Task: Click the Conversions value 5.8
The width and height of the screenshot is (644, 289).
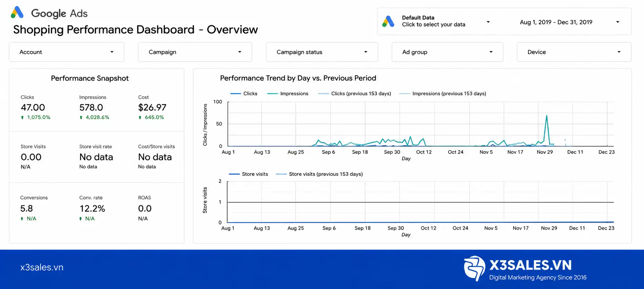Action: click(x=27, y=208)
